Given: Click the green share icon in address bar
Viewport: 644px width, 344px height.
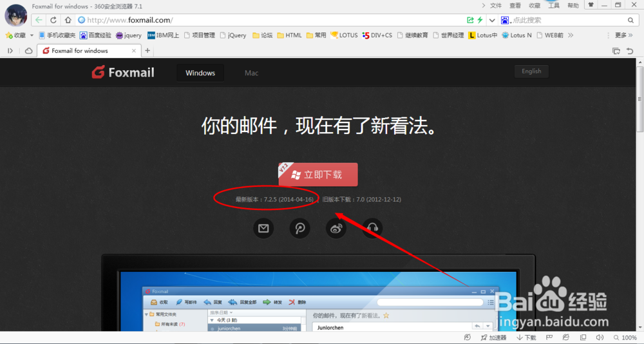Looking at the screenshot, I should coord(470,20).
